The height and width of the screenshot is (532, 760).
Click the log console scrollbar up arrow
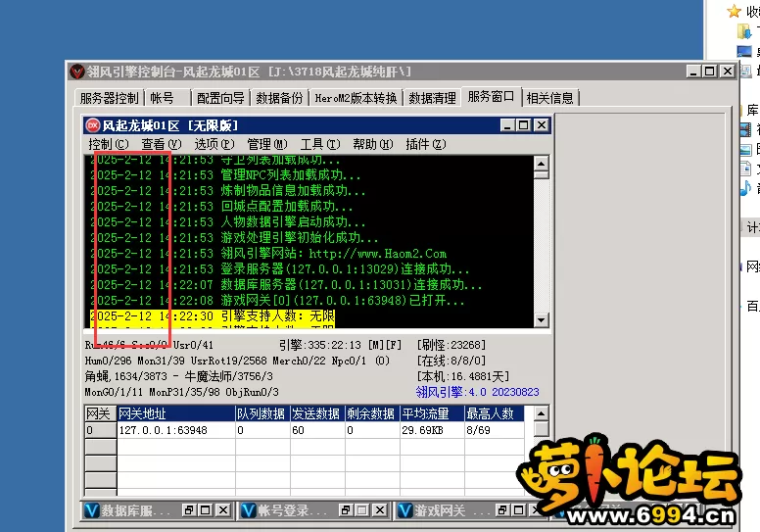coord(541,163)
